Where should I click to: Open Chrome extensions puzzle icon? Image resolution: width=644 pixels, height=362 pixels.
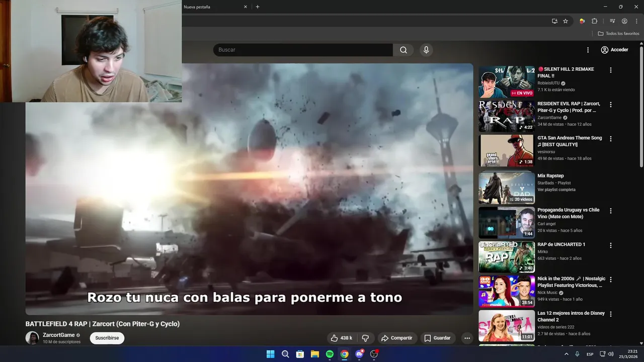click(x=595, y=21)
